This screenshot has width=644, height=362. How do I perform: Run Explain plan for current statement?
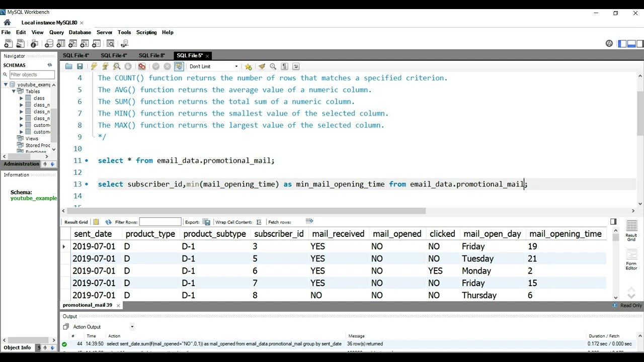117,66
